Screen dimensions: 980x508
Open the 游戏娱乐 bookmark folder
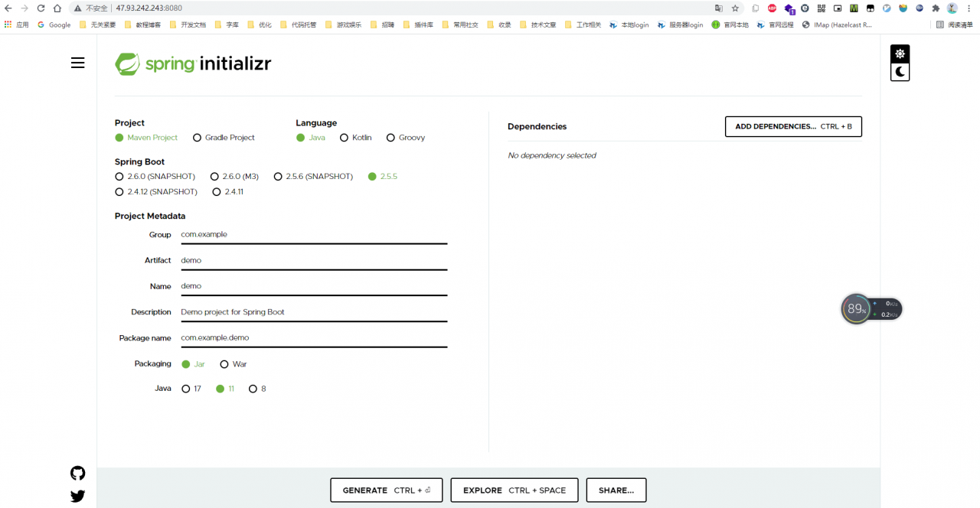coord(343,24)
